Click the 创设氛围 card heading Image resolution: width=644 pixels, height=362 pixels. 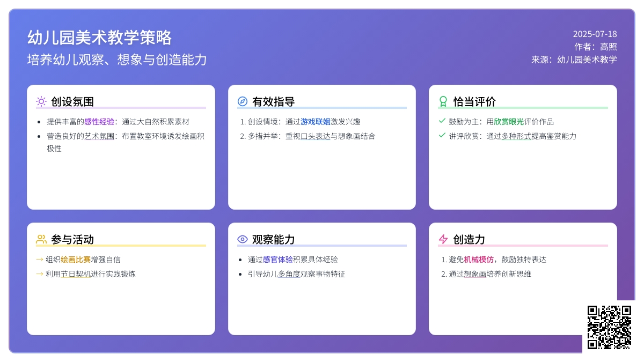[x=72, y=101]
